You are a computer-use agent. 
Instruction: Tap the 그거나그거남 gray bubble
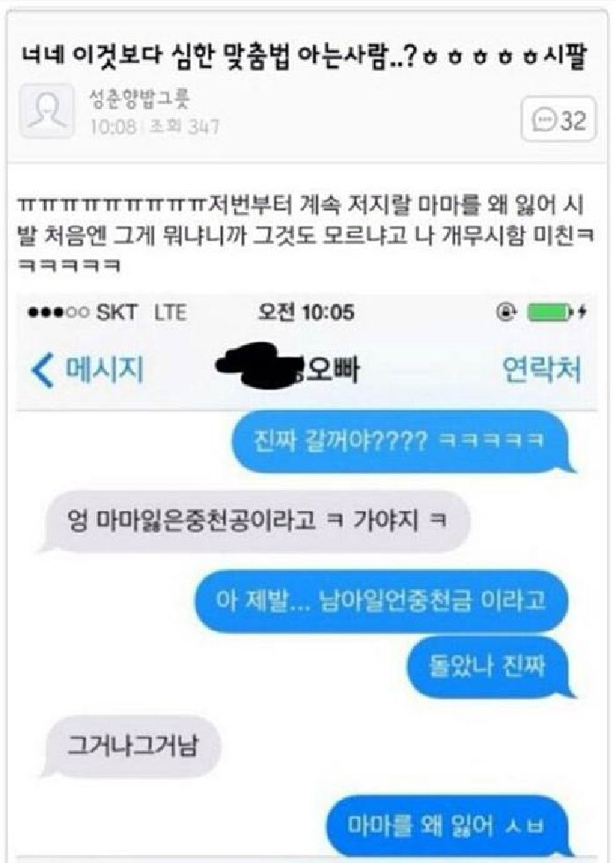tap(132, 746)
